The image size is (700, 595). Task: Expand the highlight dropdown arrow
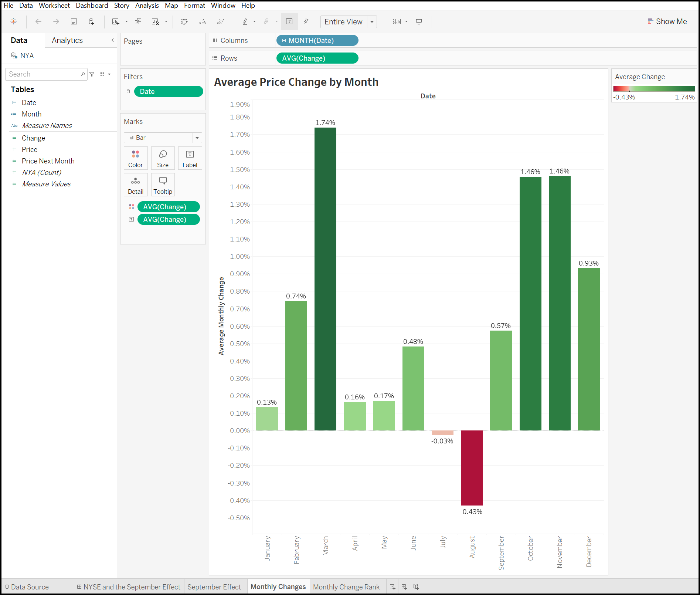(254, 22)
